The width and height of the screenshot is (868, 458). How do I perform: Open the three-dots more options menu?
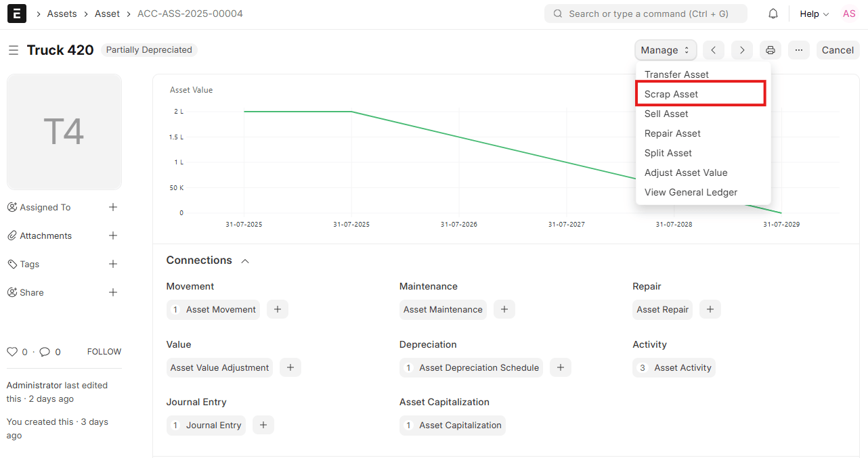pyautogui.click(x=799, y=50)
